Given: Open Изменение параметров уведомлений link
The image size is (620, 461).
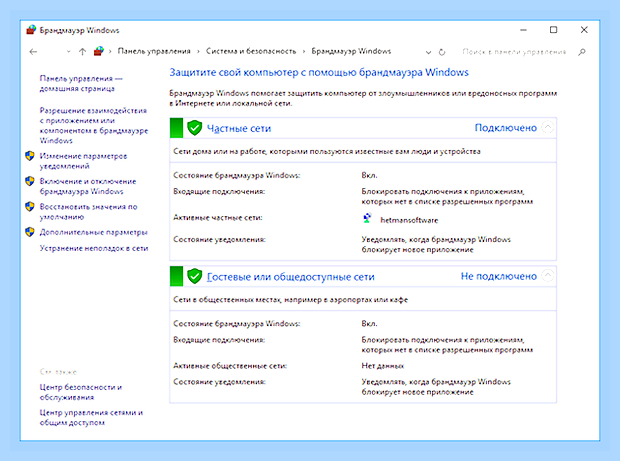Looking at the screenshot, I should click(83, 161).
